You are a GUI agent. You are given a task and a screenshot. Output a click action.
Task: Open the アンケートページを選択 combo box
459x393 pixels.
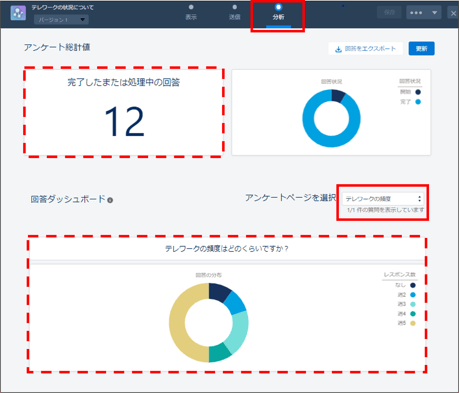click(x=383, y=199)
